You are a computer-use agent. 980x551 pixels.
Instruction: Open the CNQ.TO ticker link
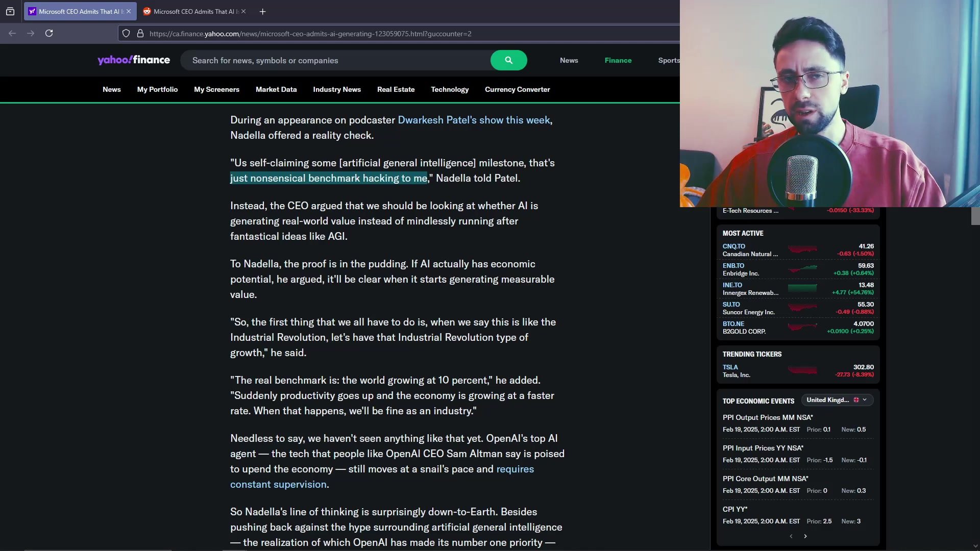(733, 246)
